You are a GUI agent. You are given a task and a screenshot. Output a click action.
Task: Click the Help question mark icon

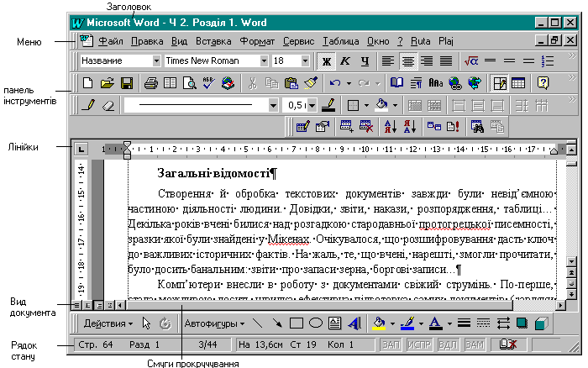click(x=543, y=83)
